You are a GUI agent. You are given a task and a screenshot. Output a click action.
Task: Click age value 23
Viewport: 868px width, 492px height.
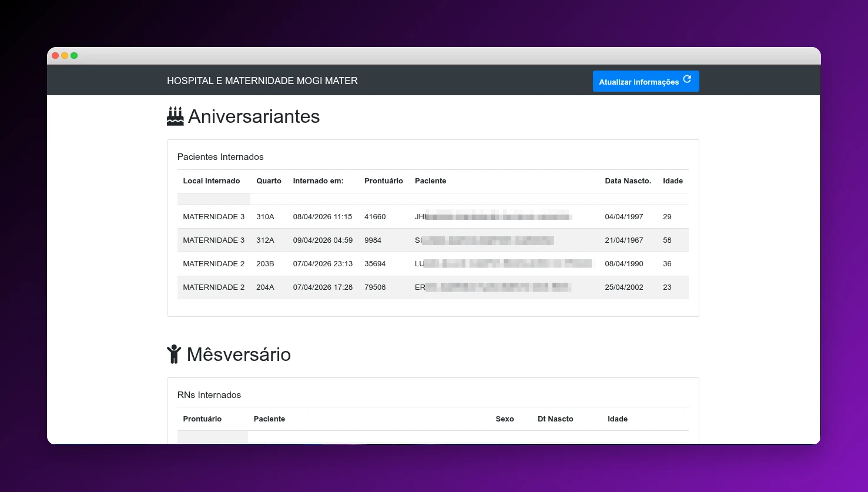(667, 287)
